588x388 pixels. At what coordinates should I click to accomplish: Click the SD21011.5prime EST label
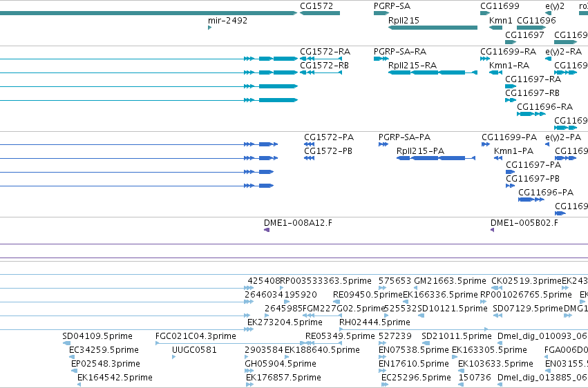coord(457,336)
